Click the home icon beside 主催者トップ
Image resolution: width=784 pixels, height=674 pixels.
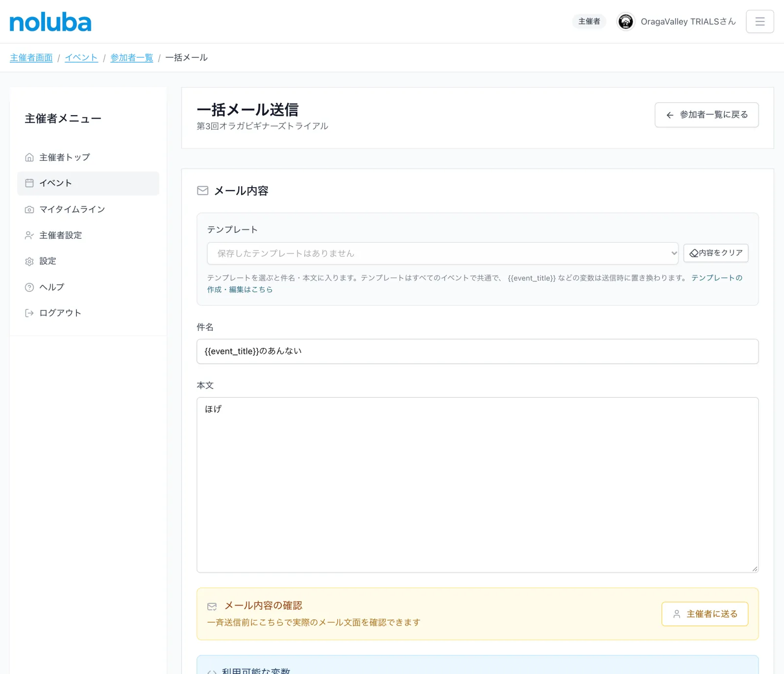(x=29, y=157)
